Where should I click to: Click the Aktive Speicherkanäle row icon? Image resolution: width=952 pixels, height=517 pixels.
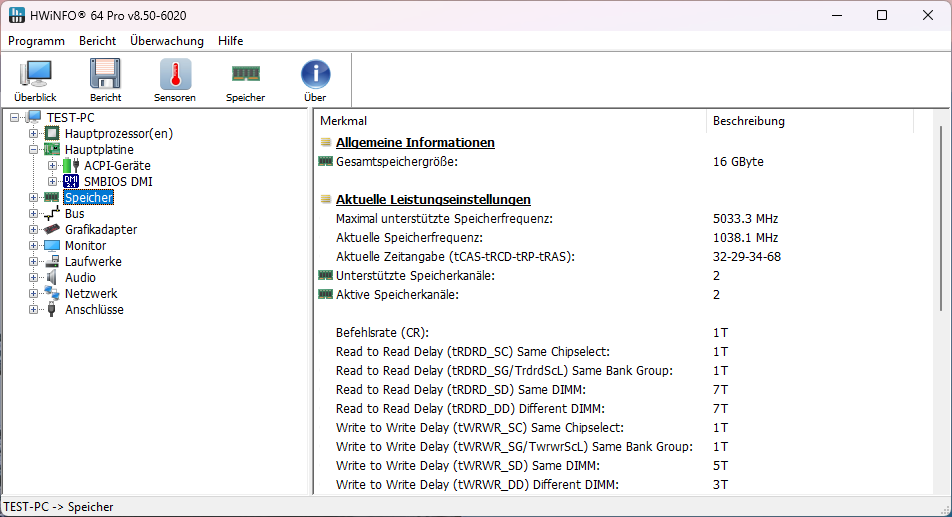tap(325, 294)
